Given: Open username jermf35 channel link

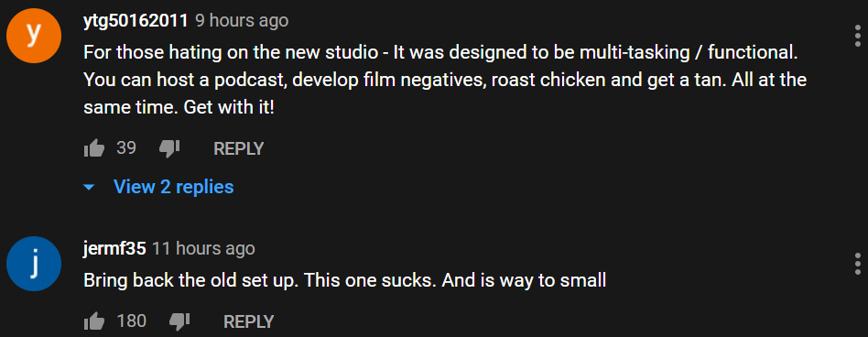Looking at the screenshot, I should point(114,248).
